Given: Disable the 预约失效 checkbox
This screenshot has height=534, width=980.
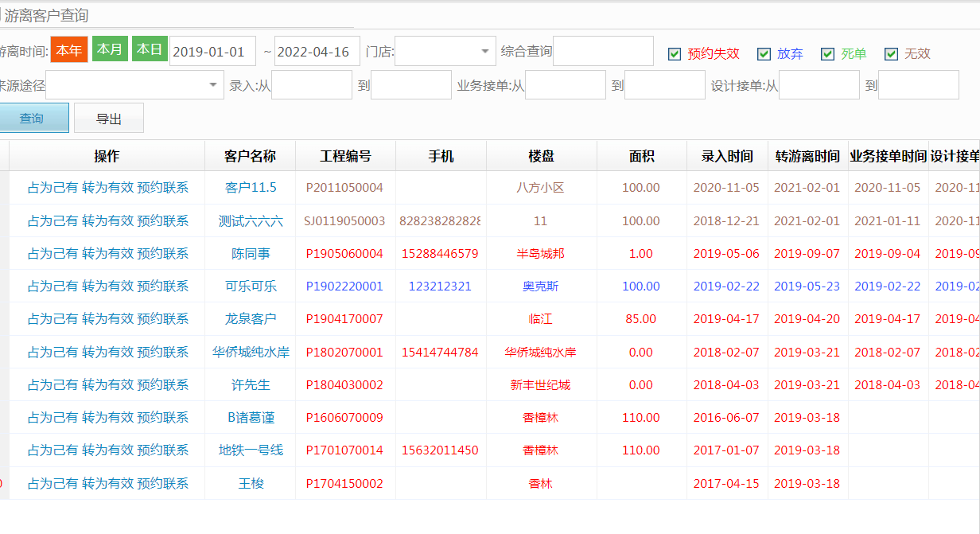Looking at the screenshot, I should click(675, 53).
